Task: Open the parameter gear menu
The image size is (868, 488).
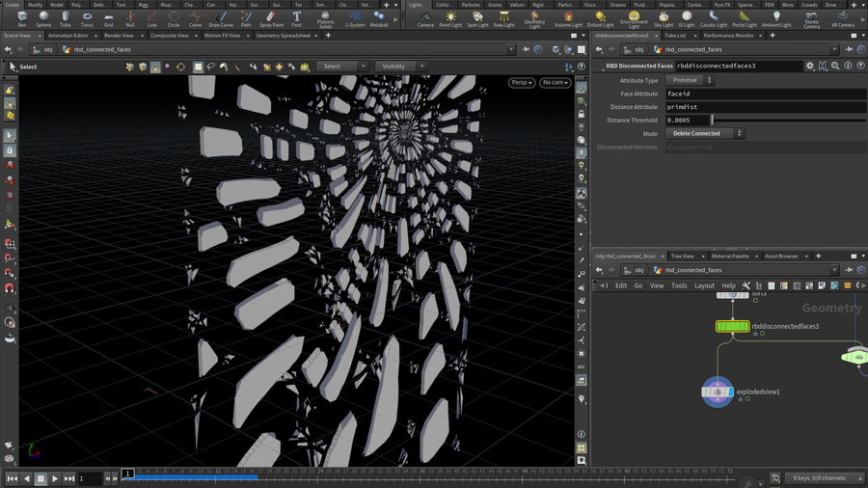Action: (x=810, y=66)
